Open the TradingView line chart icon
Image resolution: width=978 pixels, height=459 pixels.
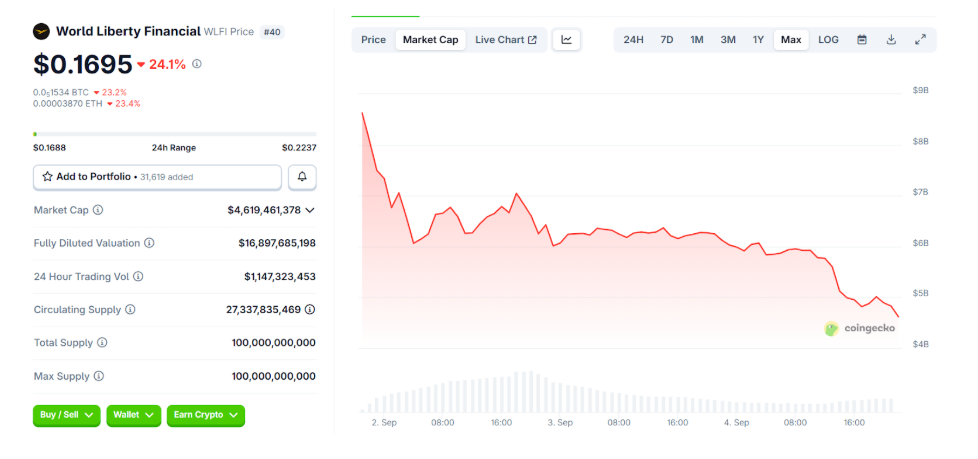click(566, 40)
